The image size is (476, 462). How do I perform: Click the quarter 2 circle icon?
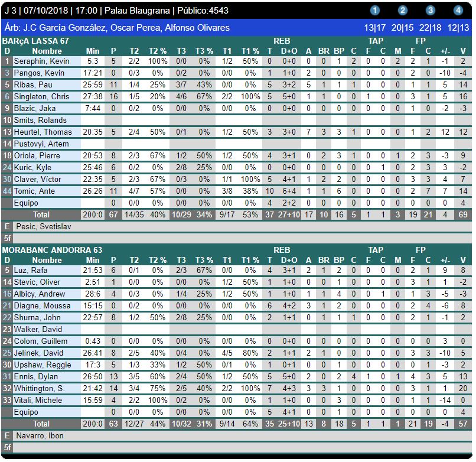click(403, 11)
